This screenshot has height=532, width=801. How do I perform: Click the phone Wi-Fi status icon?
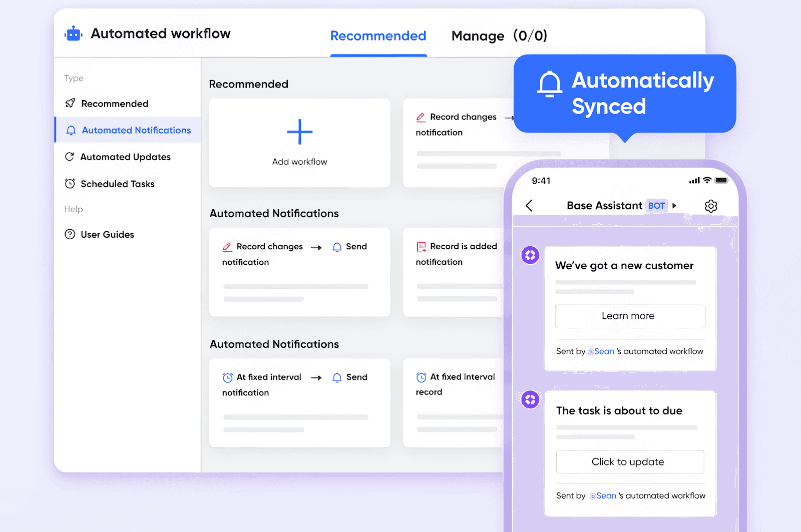coord(707,180)
